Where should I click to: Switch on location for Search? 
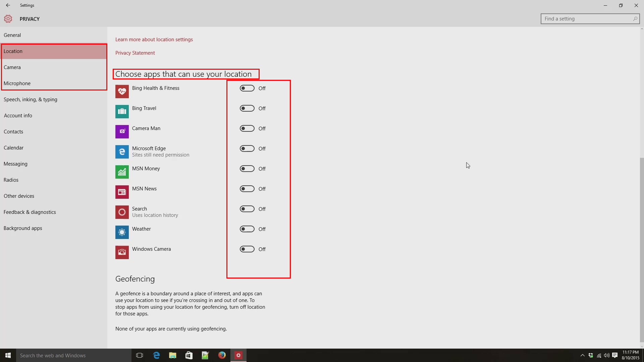point(247,209)
